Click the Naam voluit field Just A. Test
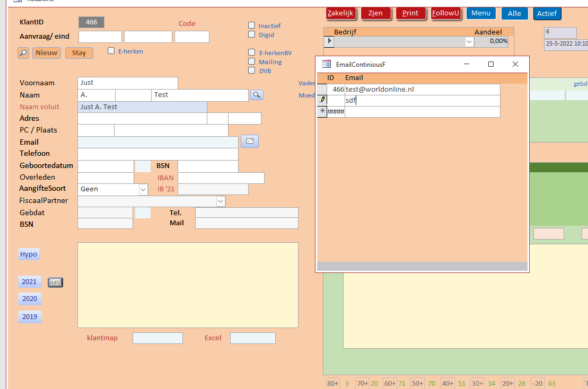 [142, 107]
